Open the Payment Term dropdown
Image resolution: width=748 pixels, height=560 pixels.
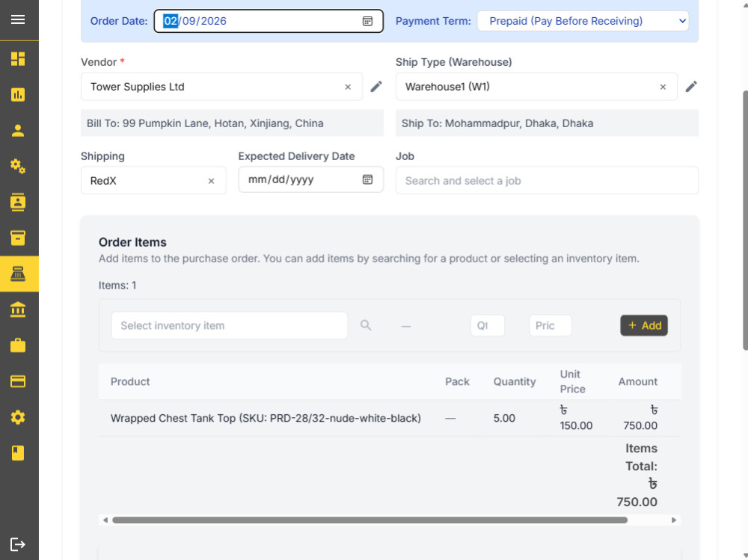[583, 21]
